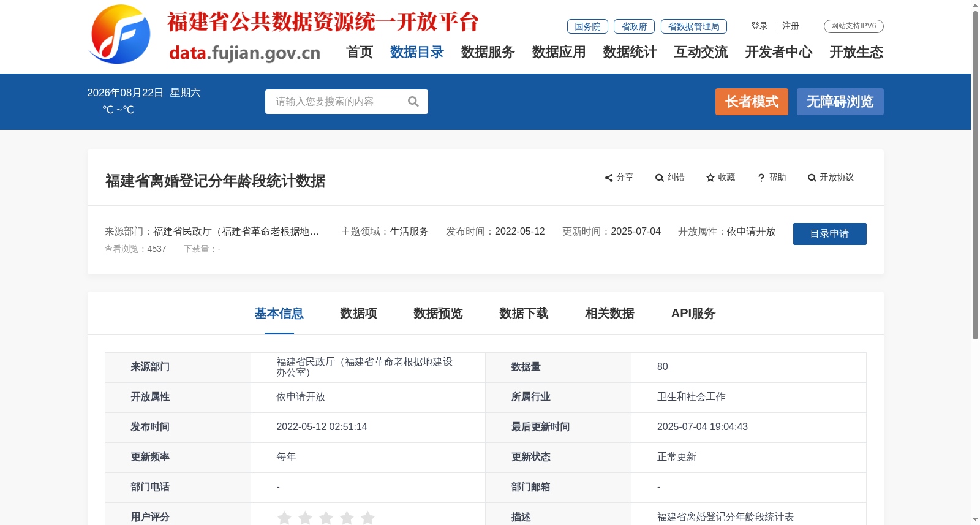The height and width of the screenshot is (525, 980).
Task: Click the 注册 register link
Action: click(791, 26)
